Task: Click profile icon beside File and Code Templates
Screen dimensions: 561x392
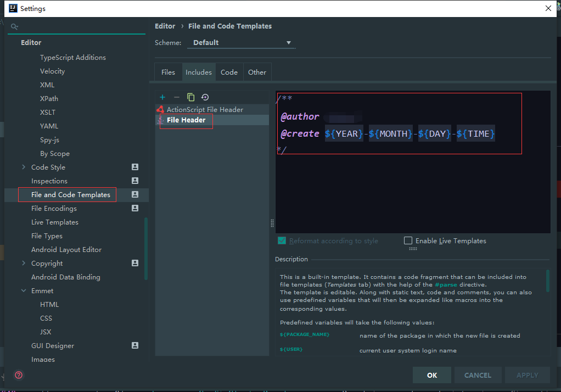Action: click(x=135, y=194)
